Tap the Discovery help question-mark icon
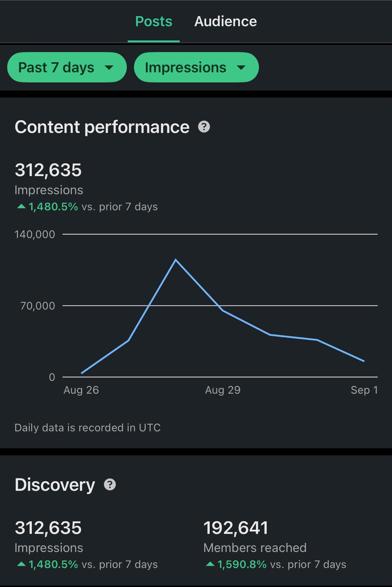 (x=110, y=485)
